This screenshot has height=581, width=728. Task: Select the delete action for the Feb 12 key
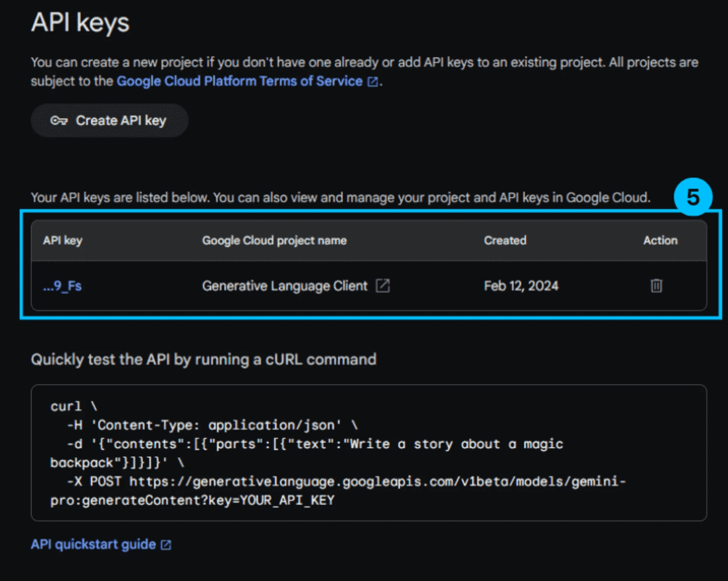[x=656, y=286]
